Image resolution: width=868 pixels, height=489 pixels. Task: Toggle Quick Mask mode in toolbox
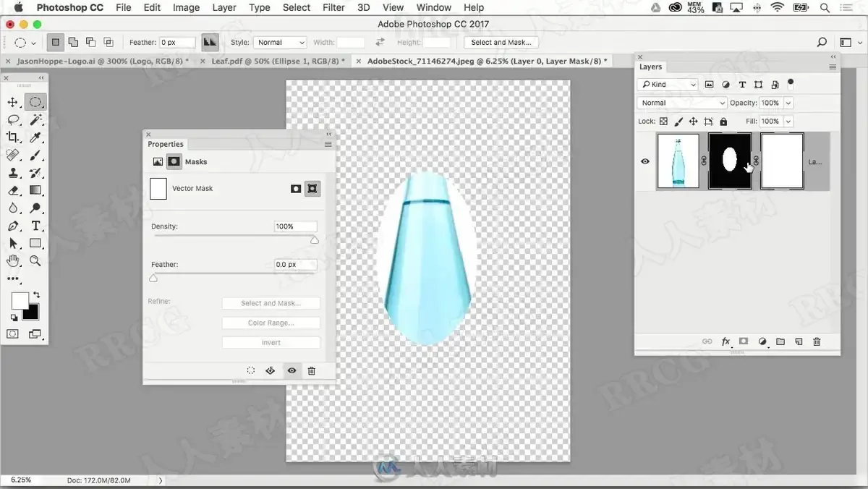pos(13,333)
